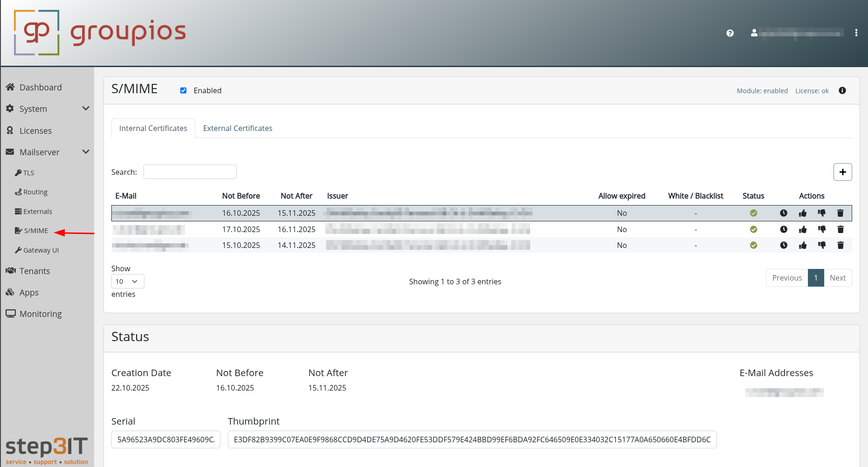Click the info icon next to License: ok
Screen dimensions: 868x467
tap(842, 90)
